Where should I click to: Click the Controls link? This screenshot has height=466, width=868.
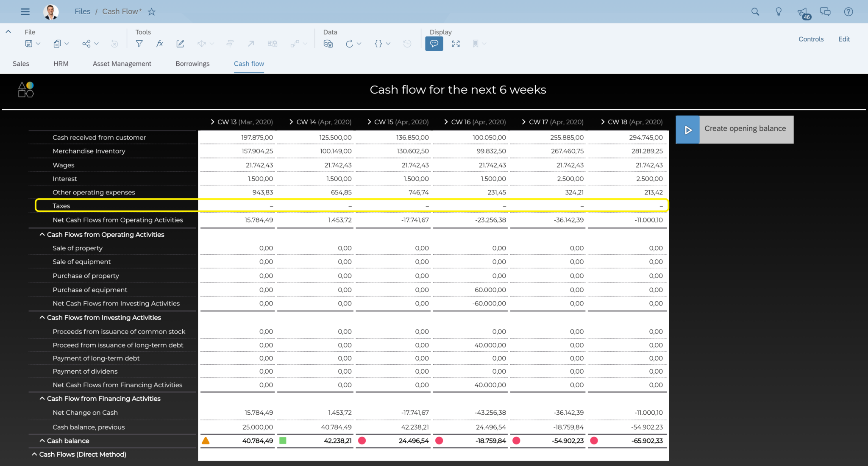(x=811, y=39)
